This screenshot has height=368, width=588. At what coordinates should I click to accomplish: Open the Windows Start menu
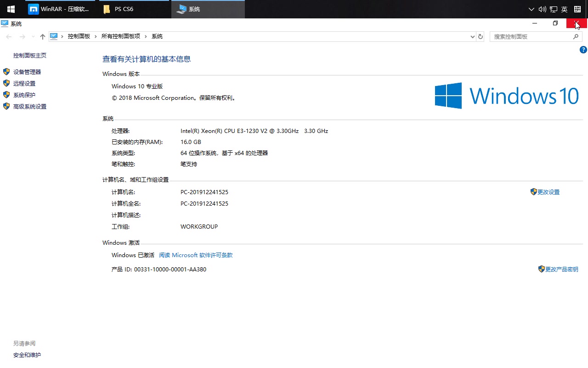pyautogui.click(x=11, y=9)
